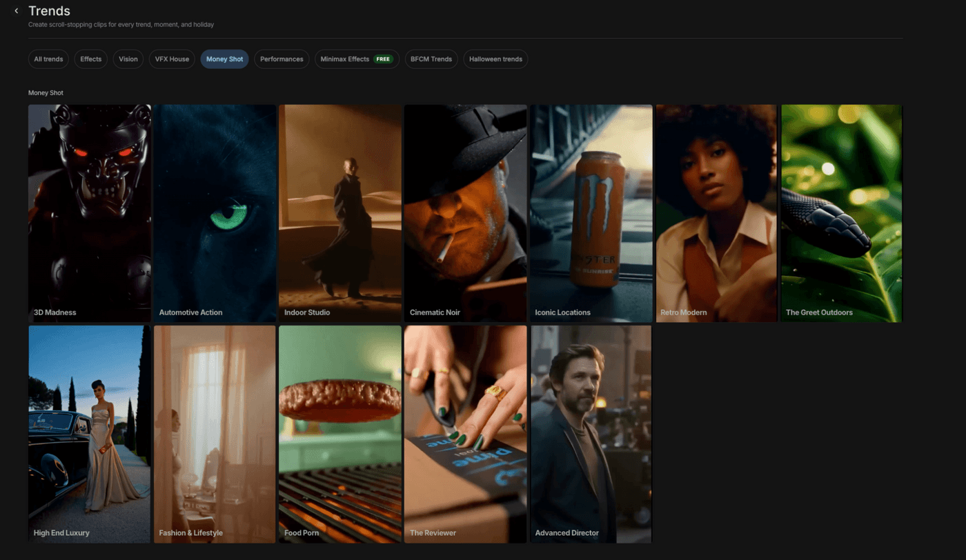Select the High End Luxury card

90,434
